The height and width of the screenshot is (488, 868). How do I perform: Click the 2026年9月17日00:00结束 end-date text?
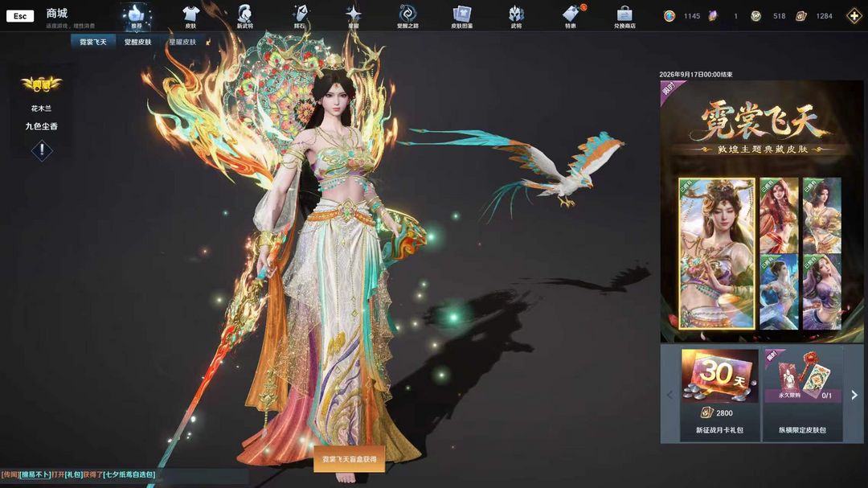click(696, 74)
